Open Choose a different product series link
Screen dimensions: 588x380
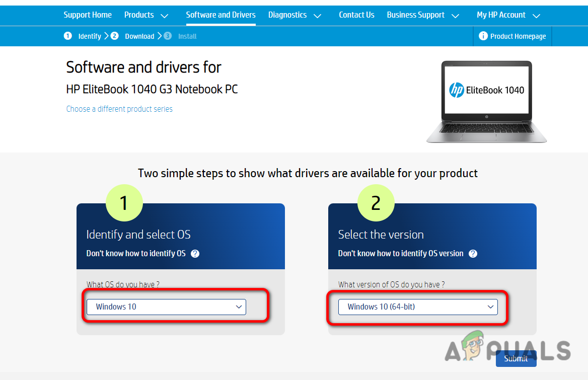(119, 109)
